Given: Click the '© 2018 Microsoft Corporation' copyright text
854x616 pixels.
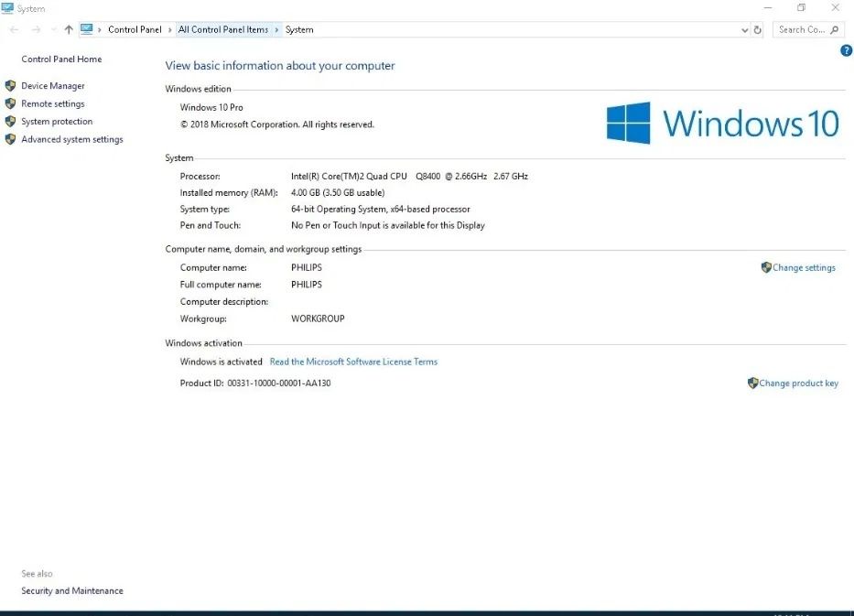Looking at the screenshot, I should [x=276, y=124].
